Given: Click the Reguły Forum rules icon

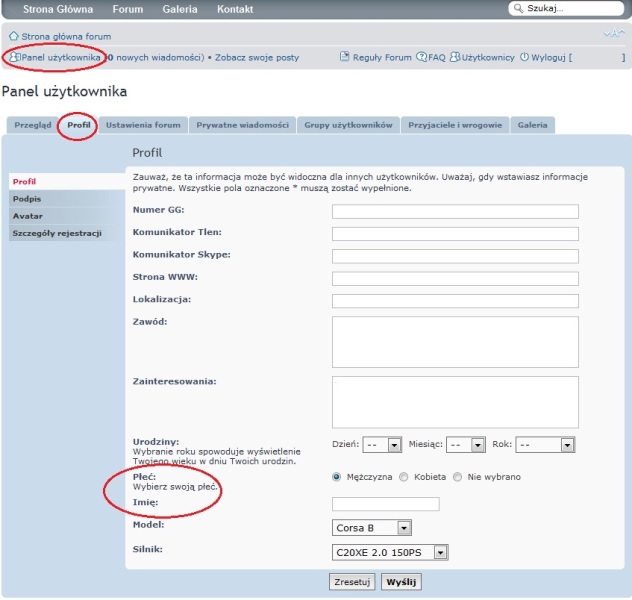Looking at the screenshot, I should (345, 57).
